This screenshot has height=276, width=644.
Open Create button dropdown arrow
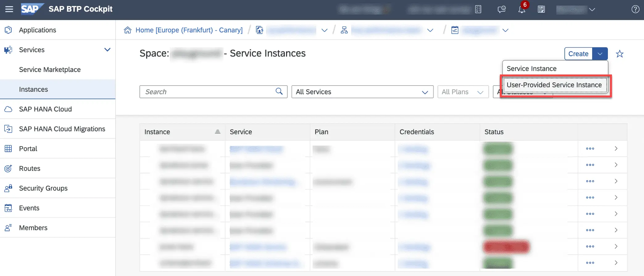point(600,54)
